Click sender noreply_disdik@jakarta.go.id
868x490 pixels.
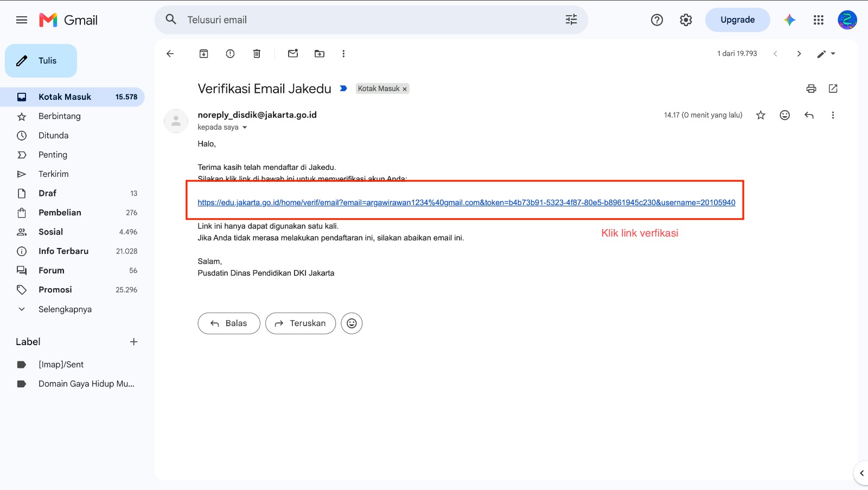pos(257,115)
